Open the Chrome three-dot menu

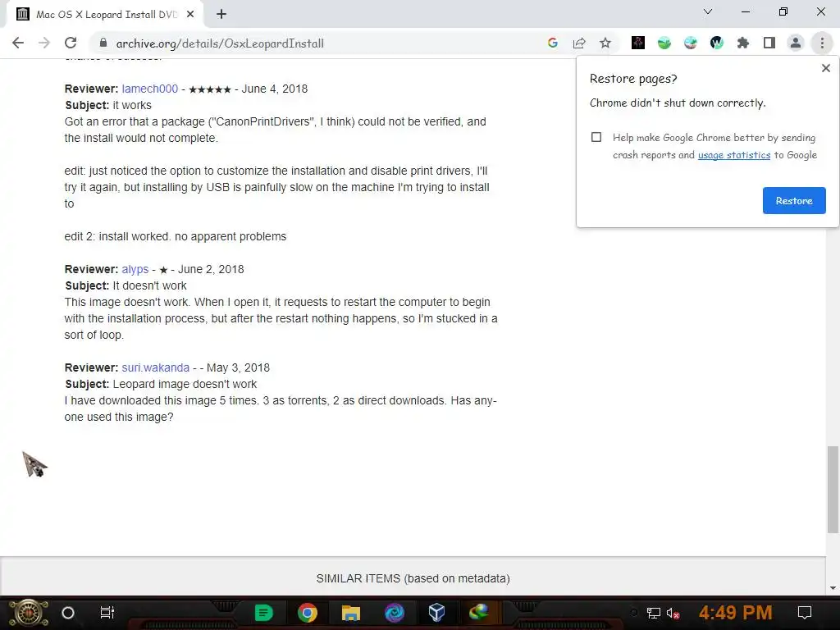pyautogui.click(x=822, y=43)
